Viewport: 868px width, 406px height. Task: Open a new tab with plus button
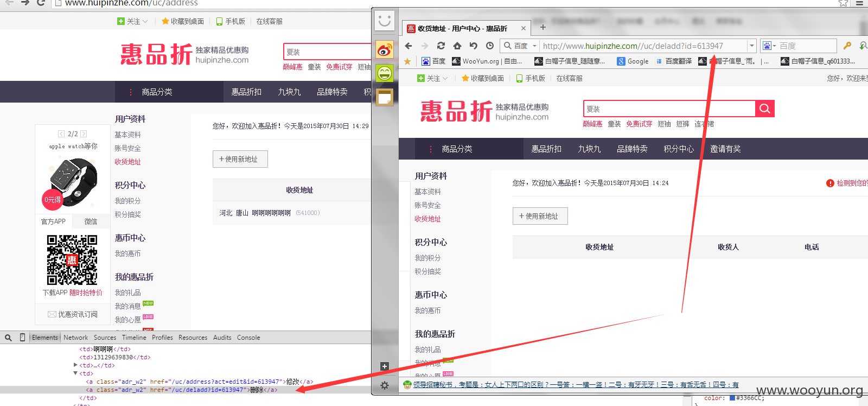point(543,27)
